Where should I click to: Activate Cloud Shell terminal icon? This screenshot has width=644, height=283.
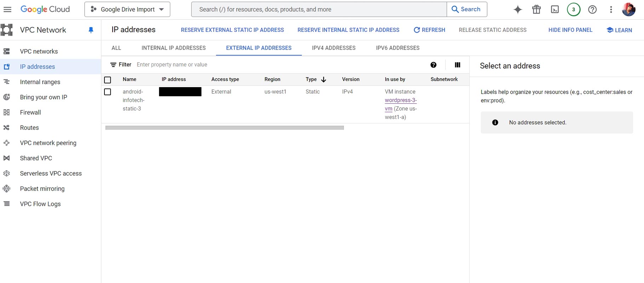coord(555,10)
